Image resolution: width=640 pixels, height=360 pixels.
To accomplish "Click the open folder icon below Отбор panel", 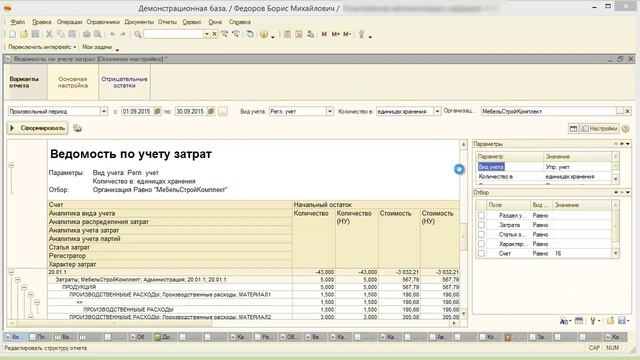I will [610, 321].
